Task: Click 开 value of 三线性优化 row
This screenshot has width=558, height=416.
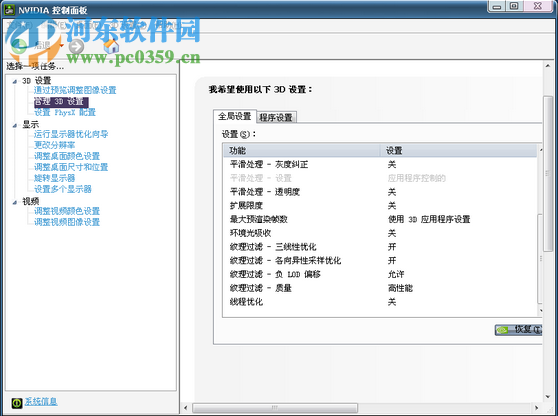Action: [x=392, y=247]
